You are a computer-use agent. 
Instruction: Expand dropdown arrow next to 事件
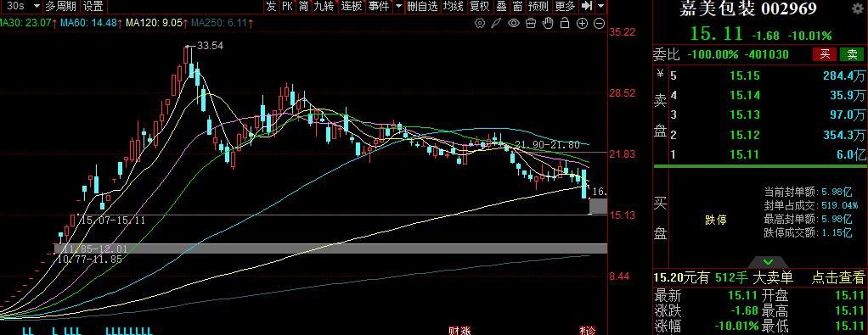398,6
